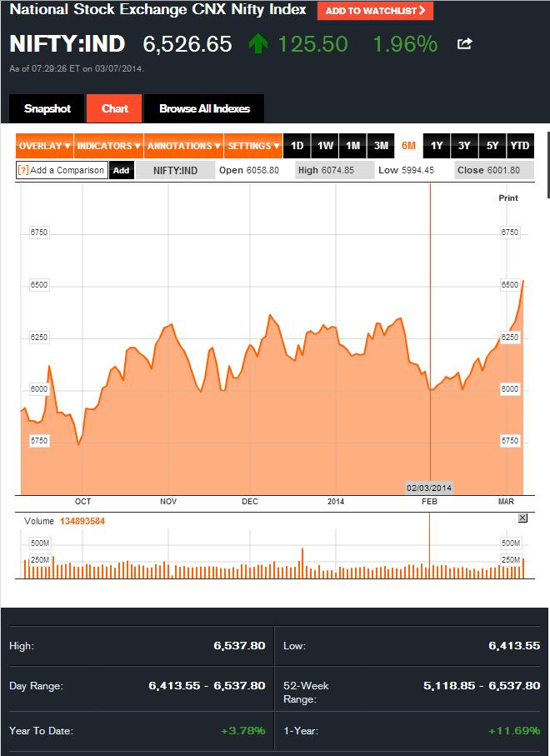Viewport: 550px width, 756px height.
Task: Add NIFTY to watchlist
Action: 375,11
